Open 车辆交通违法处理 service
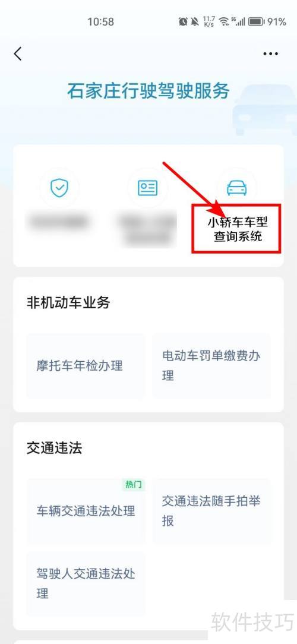 click(86, 511)
